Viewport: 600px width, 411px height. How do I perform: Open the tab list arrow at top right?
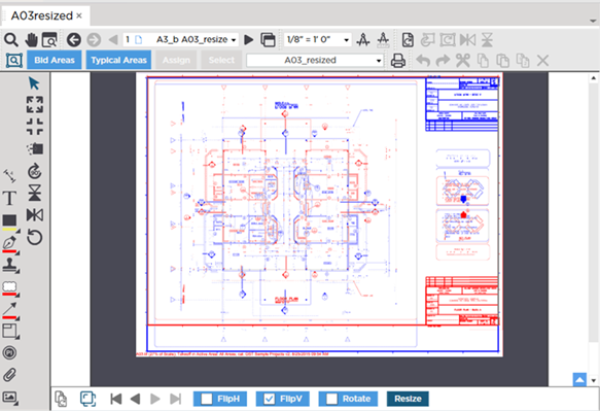[x=593, y=21]
